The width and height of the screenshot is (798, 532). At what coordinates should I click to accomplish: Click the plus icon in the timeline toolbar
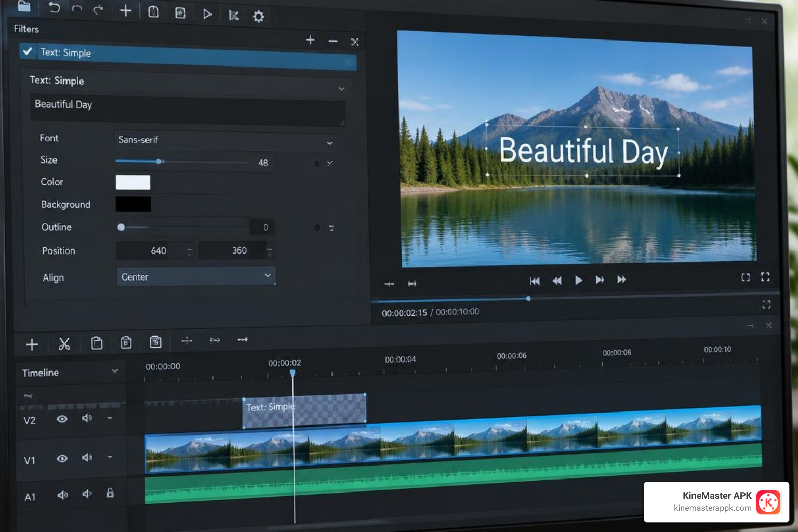[32, 344]
